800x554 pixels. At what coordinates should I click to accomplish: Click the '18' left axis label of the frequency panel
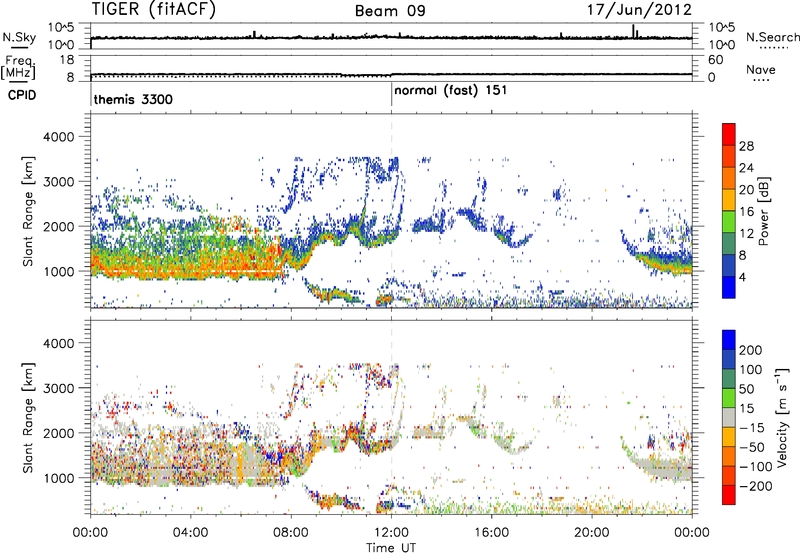pyautogui.click(x=67, y=60)
